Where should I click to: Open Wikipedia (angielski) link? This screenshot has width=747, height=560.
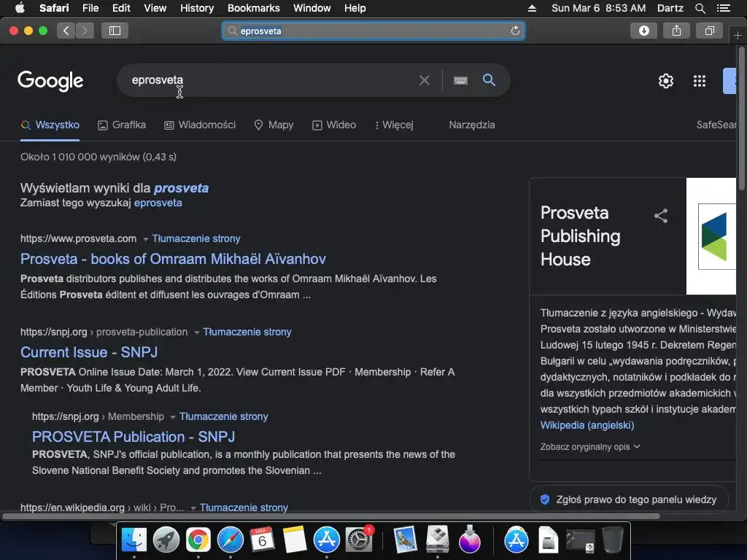587,425
